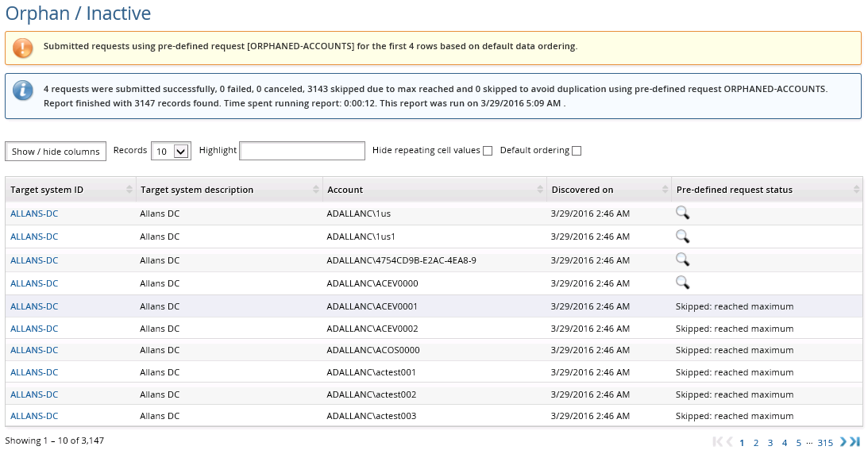Go to the next page arrow
The image size is (868, 454).
point(844,442)
